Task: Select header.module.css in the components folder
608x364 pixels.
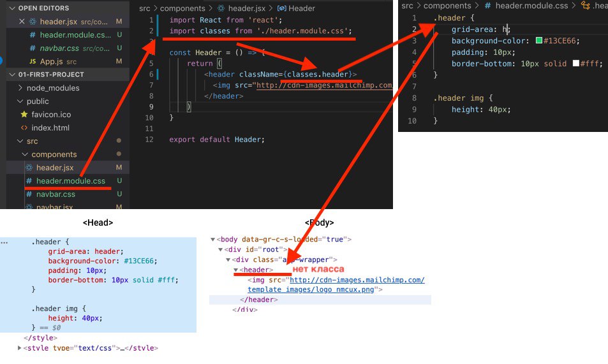Action: [71, 181]
